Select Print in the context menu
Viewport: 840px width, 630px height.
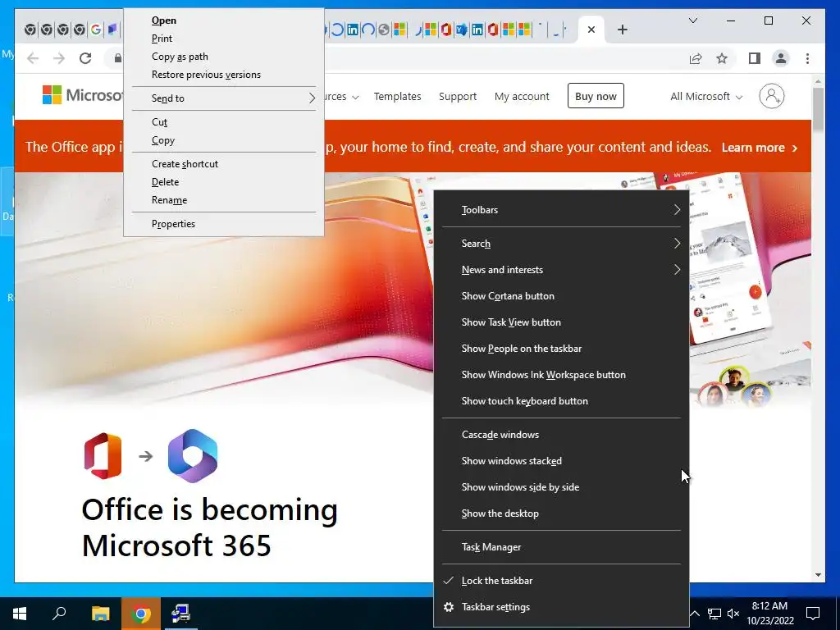223,39
